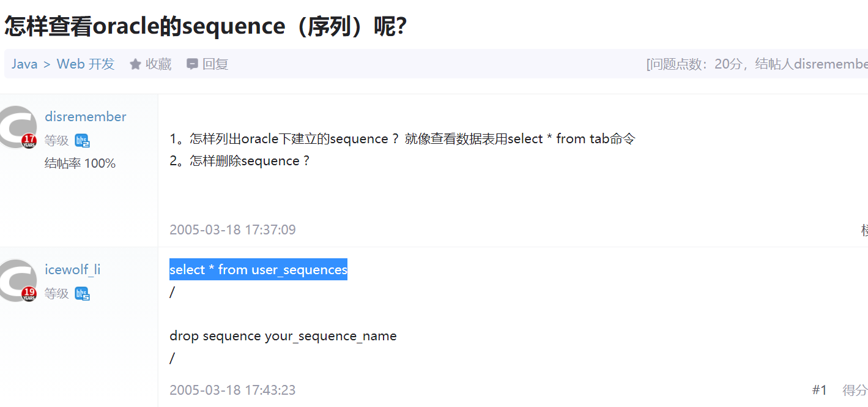Click the timestamp 2005-03-18 17:43:23
The height and width of the screenshot is (407, 868).
pos(232,390)
